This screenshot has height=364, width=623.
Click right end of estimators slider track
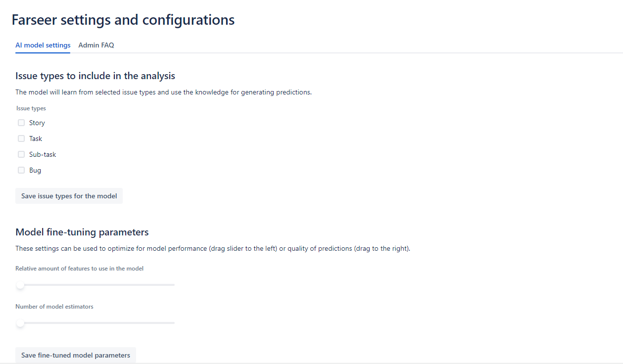173,323
